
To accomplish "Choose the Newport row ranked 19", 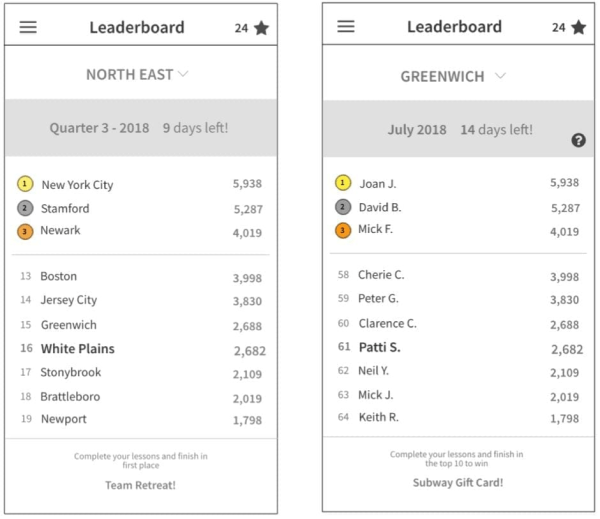I will pos(142,419).
